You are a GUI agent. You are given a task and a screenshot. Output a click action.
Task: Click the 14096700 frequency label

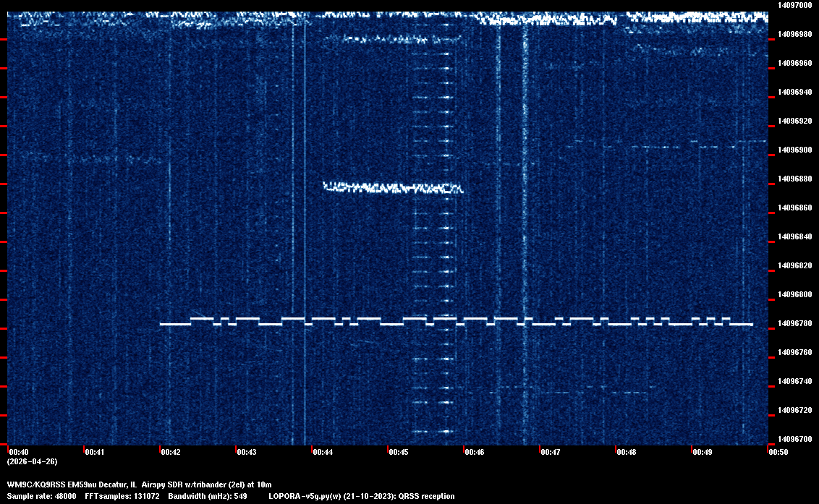794,439
